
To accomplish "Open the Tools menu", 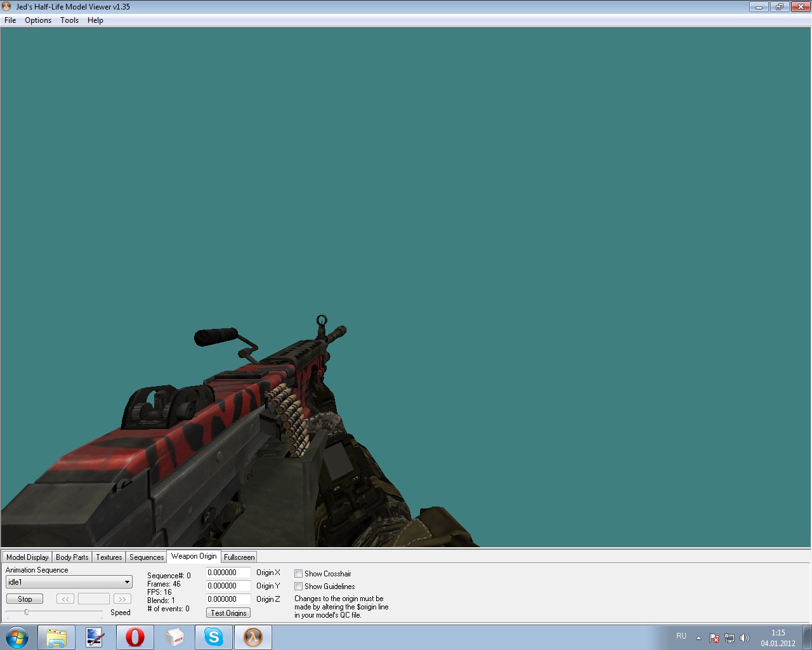I will (69, 20).
